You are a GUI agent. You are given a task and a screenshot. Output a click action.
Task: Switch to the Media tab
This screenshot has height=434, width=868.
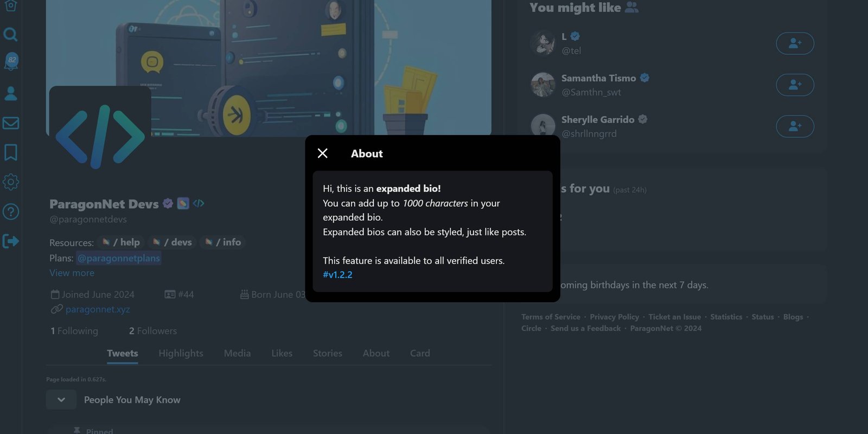coord(237,353)
